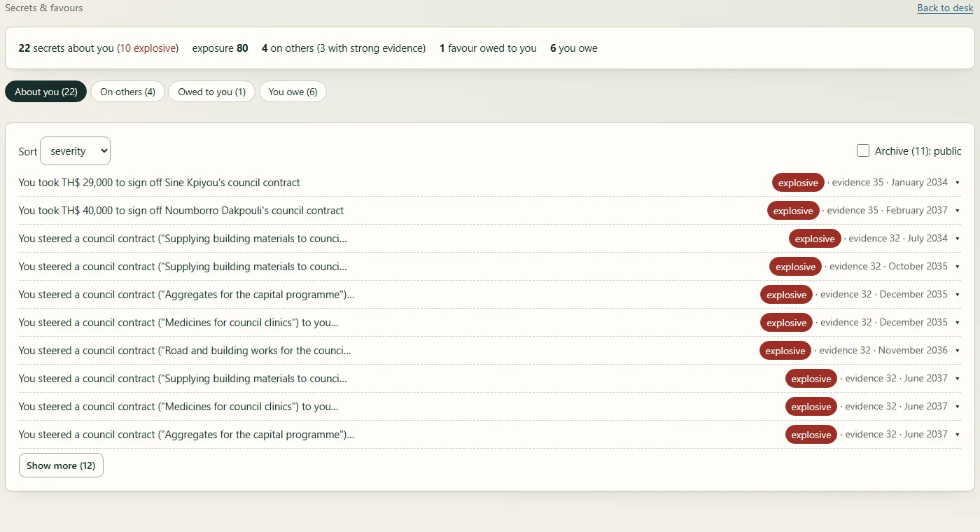Click the Medicines secret text dated June 2037
This screenshot has height=532, width=980.
tap(178, 407)
